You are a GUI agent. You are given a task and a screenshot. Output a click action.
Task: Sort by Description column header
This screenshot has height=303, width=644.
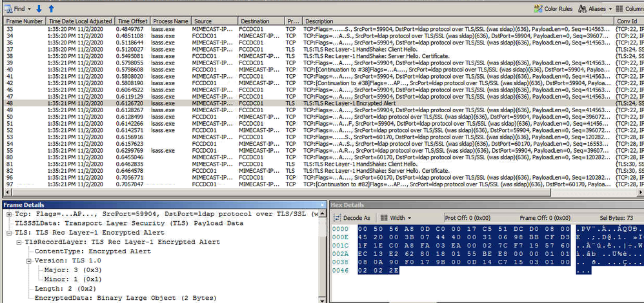[458, 21]
